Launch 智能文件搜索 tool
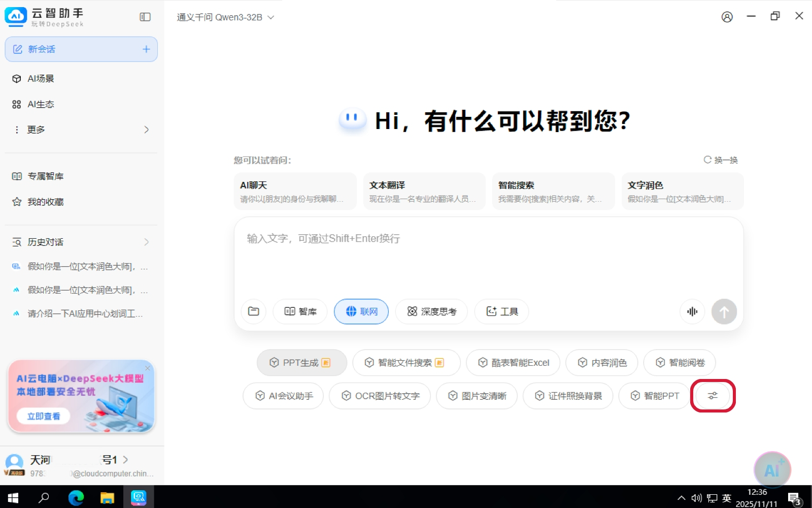 point(406,363)
